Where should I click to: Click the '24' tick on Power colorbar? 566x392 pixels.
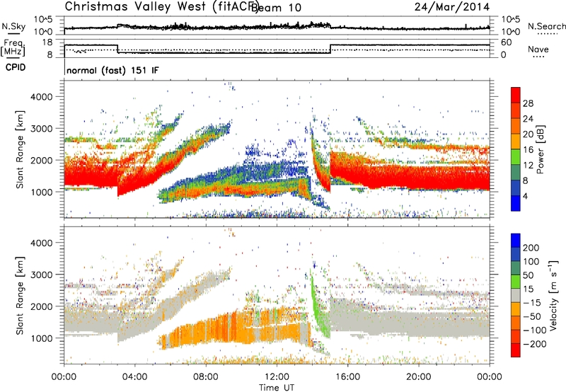[x=528, y=119]
